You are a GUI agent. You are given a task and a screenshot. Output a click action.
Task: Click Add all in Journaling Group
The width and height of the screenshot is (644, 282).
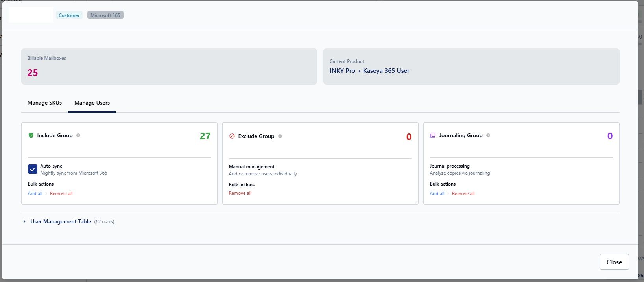click(x=437, y=194)
